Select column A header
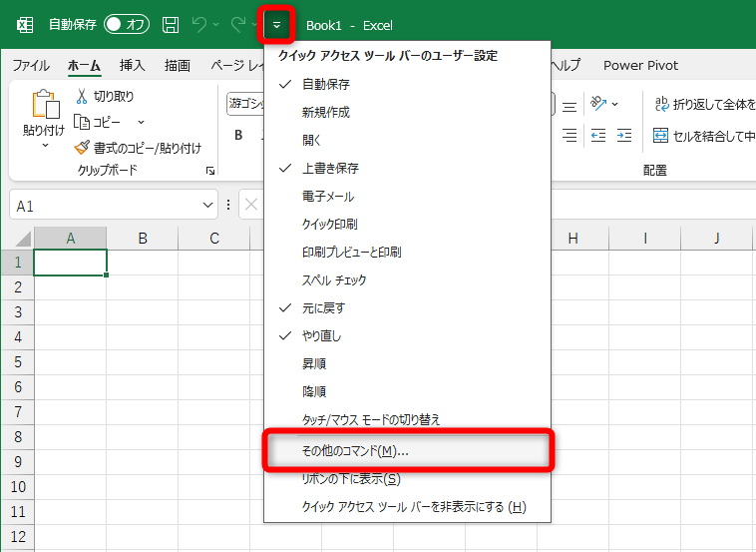 pos(71,239)
